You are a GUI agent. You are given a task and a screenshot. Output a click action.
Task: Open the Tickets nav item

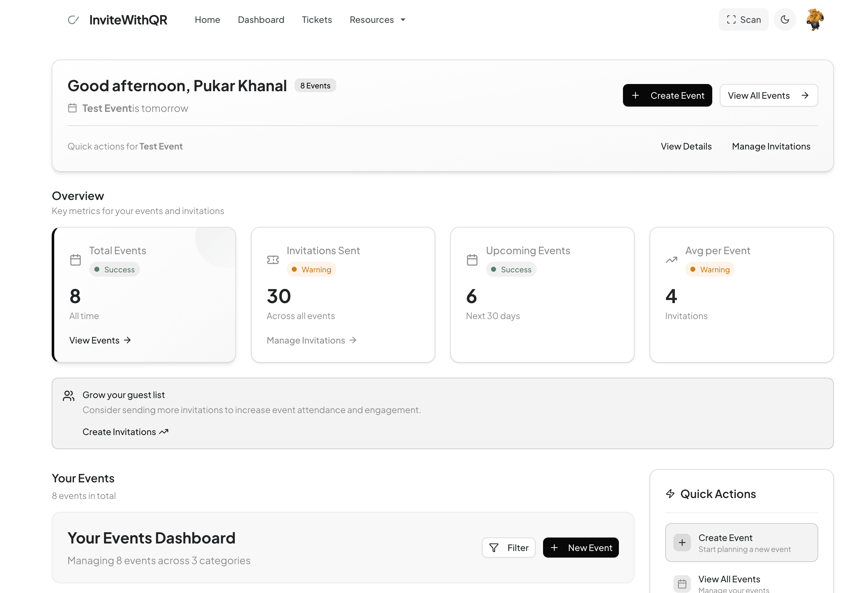317,20
